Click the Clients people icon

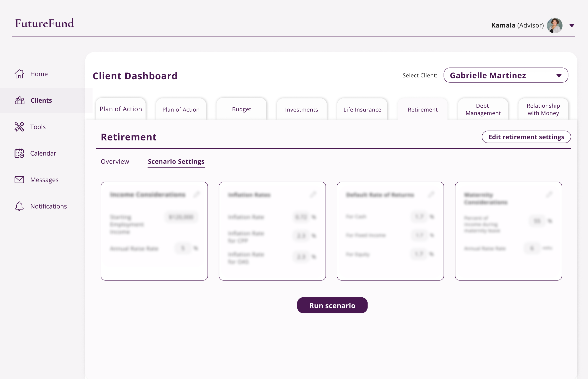point(19,101)
